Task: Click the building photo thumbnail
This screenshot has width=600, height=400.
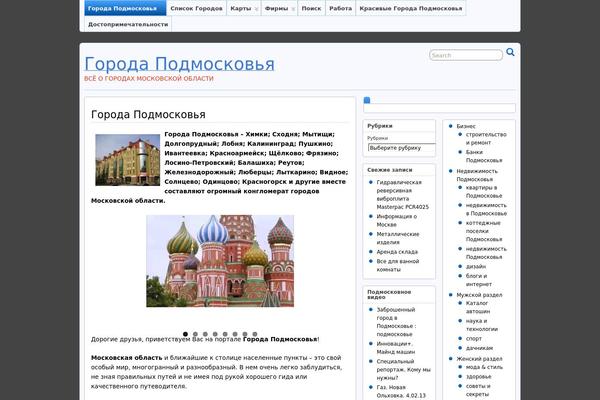Action: (127, 160)
